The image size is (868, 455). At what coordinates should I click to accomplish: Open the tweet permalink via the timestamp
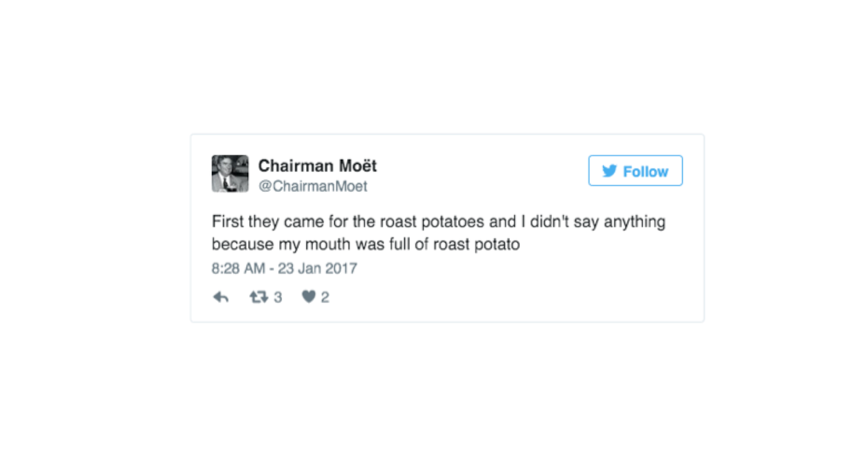pyautogui.click(x=284, y=268)
